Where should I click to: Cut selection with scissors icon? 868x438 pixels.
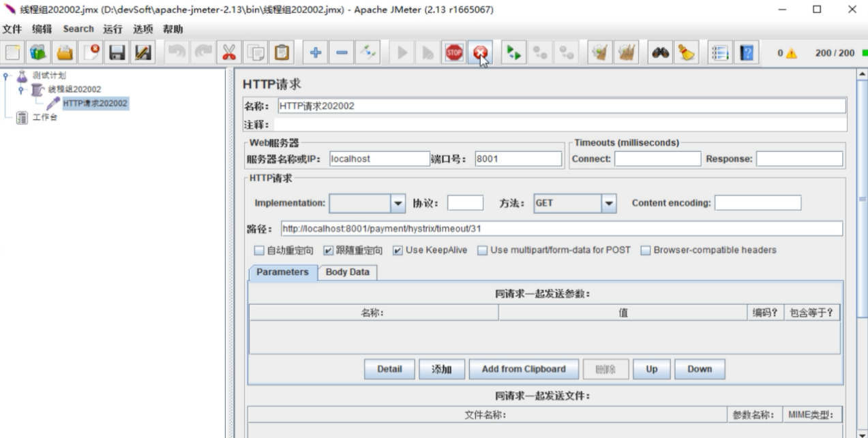[x=230, y=52]
